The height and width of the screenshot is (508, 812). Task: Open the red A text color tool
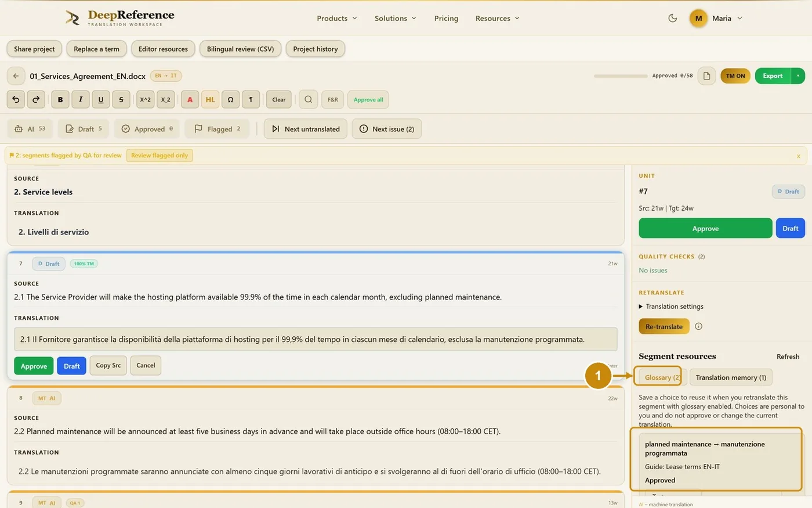pos(190,99)
